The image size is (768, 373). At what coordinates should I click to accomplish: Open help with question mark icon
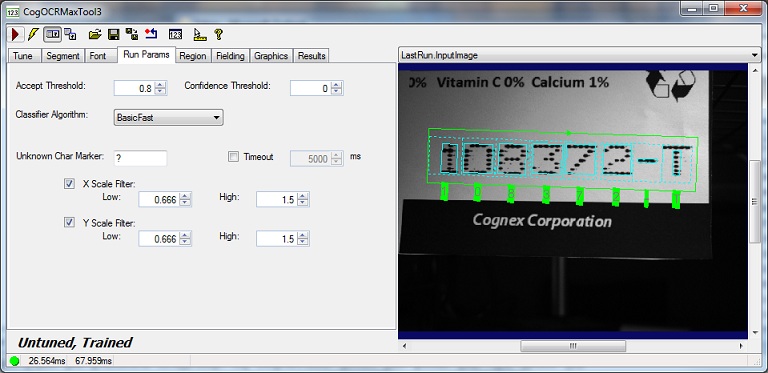point(218,34)
